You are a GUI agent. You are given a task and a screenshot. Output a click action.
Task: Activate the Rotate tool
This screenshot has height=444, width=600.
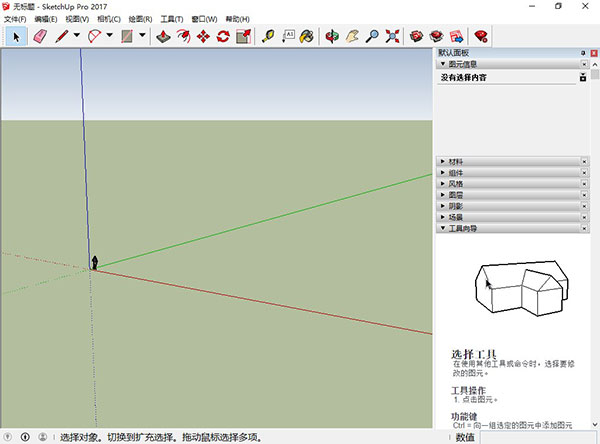tap(223, 37)
